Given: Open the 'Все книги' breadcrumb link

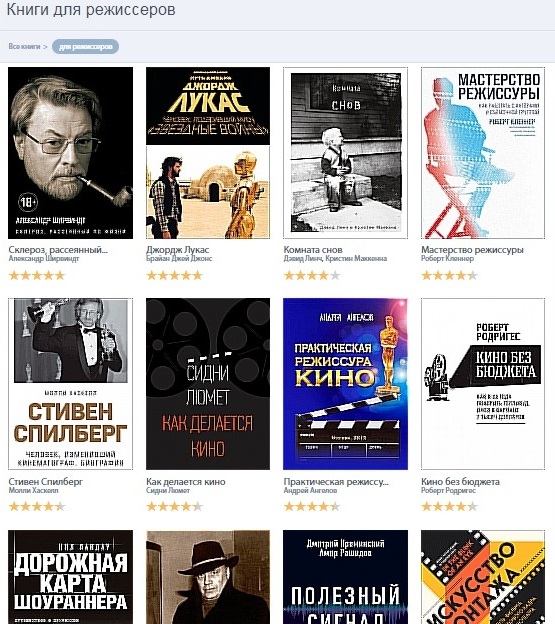Looking at the screenshot, I should coord(24,47).
